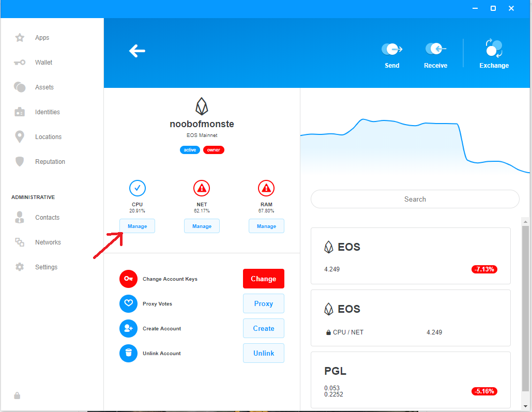Click the EOS Mainnet network label
Screen dimensions: 532x412
click(202, 135)
